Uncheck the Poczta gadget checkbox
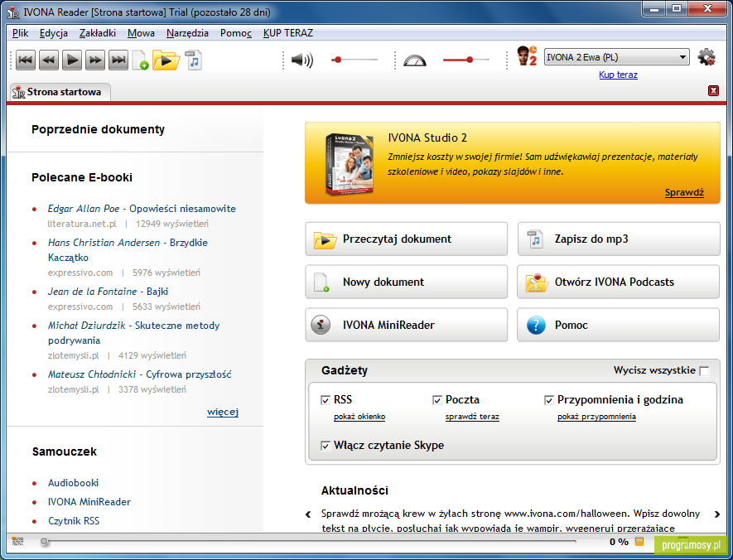 [437, 400]
